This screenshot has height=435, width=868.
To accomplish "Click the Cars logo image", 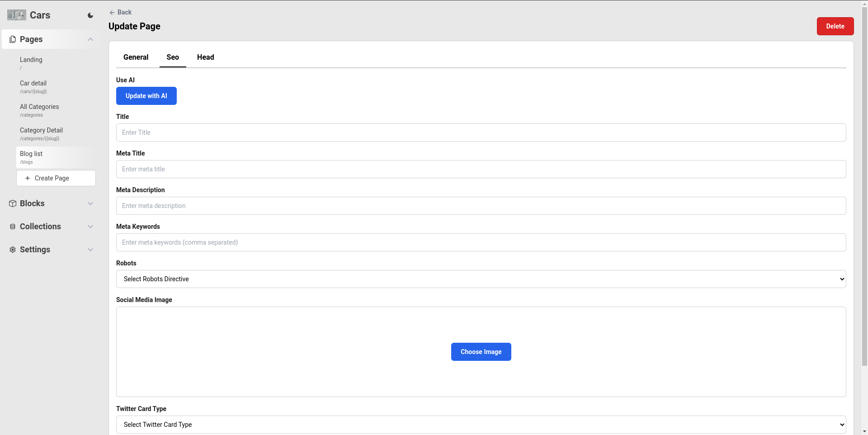I will (17, 15).
